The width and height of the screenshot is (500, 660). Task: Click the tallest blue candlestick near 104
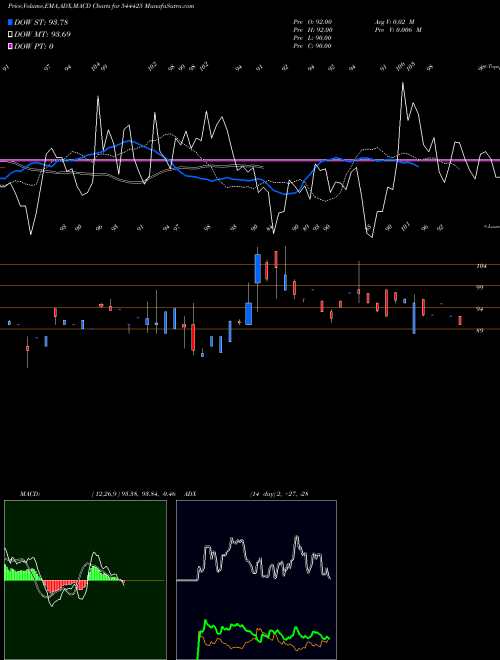click(258, 269)
